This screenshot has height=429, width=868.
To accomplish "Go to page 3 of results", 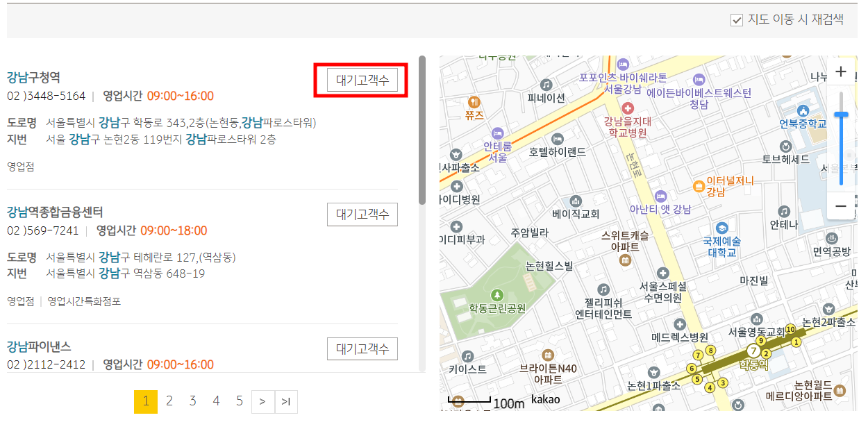I will (193, 401).
